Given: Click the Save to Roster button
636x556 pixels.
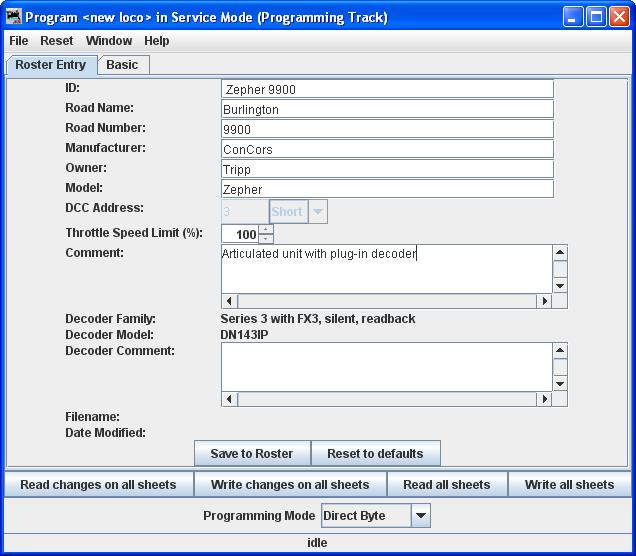Looking at the screenshot, I should click(x=252, y=454).
